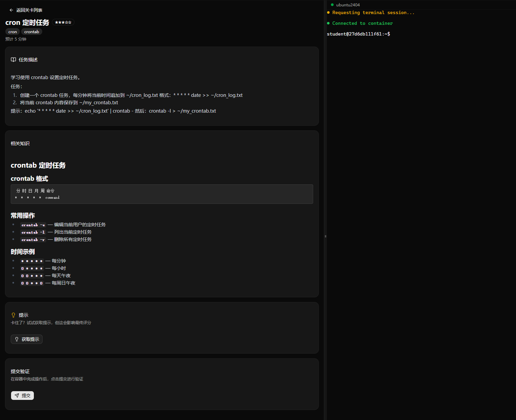
Task: Click the paper plane icon in 提交
Action: click(17, 396)
